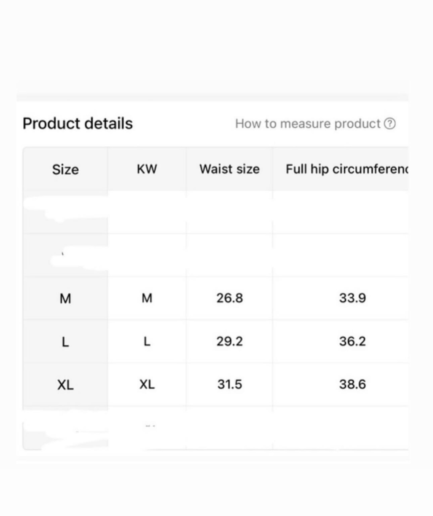Click waist size value 26.8
This screenshot has width=433, height=516.
pyautogui.click(x=229, y=298)
